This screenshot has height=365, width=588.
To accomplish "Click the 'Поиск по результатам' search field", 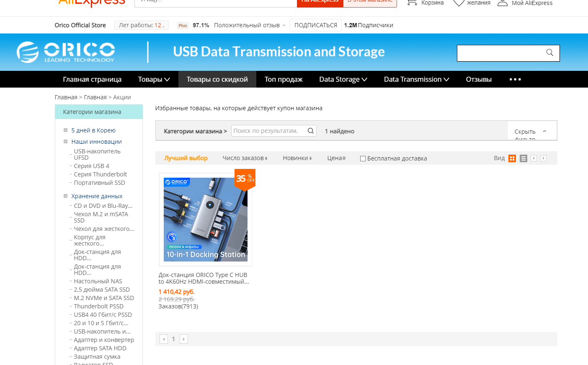I will point(269,131).
